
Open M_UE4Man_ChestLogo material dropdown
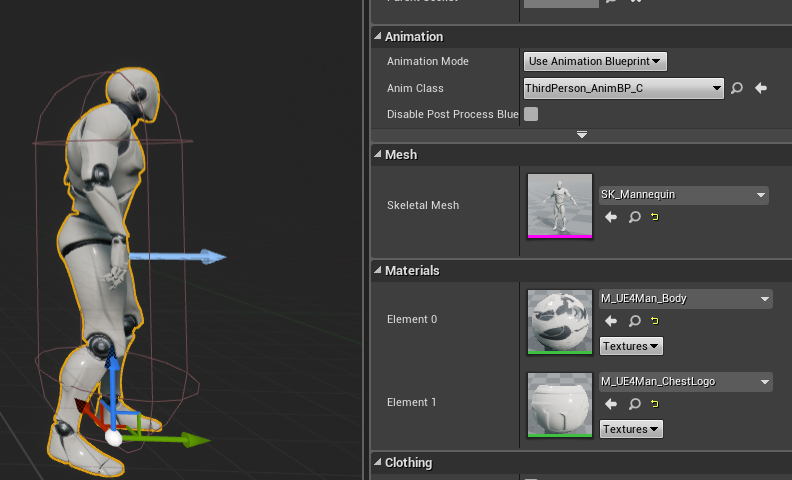click(x=685, y=381)
